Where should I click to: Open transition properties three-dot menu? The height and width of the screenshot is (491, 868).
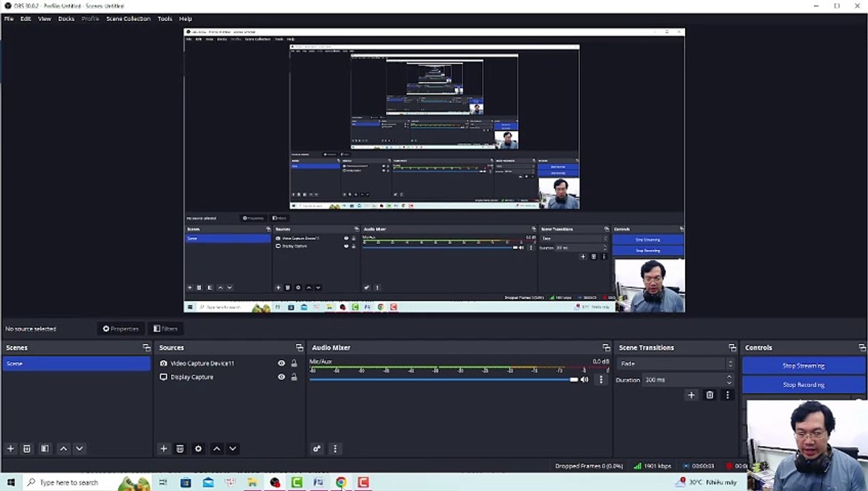(727, 395)
